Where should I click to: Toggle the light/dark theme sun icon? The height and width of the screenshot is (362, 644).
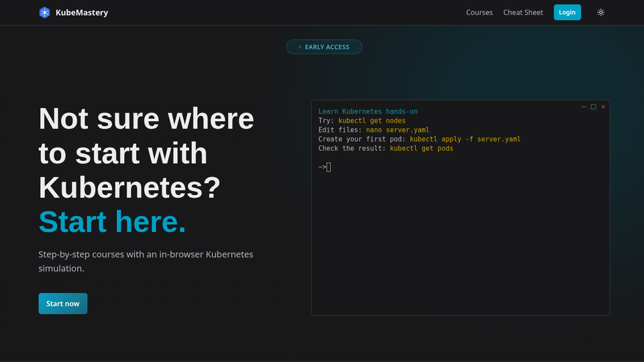tap(600, 12)
